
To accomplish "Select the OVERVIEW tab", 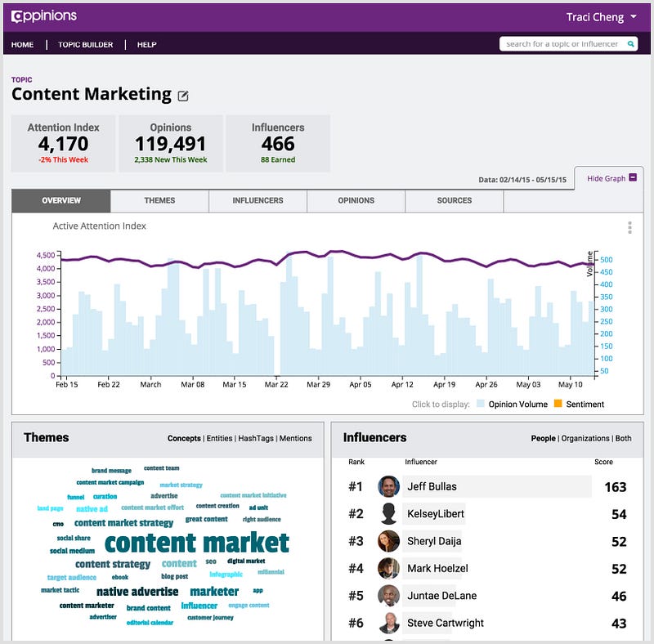I will pos(61,200).
